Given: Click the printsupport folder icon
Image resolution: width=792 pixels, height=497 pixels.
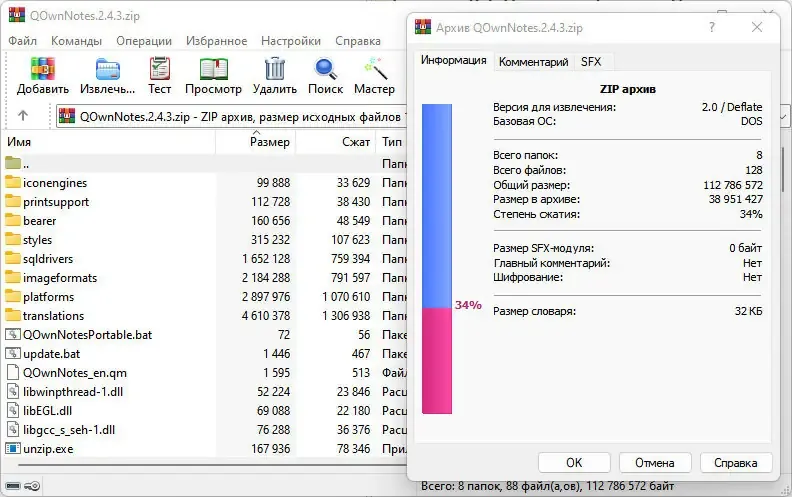Looking at the screenshot, I should pos(13,201).
